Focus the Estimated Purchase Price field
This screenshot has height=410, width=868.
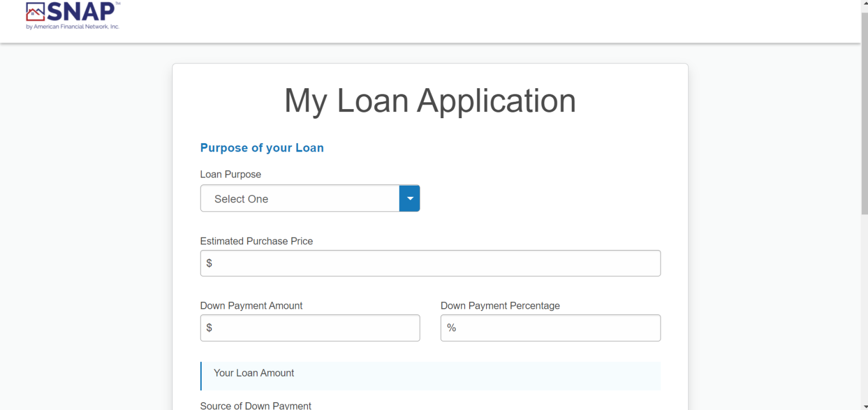tap(430, 264)
